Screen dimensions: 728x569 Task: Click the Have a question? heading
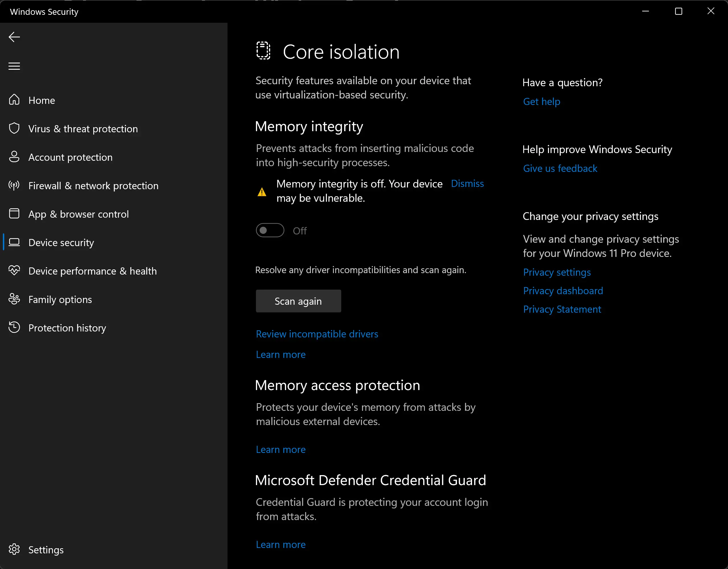[562, 83]
